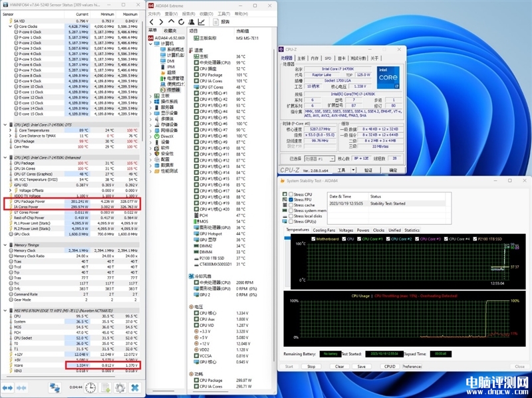The image size is (532, 398).
Task: Click AIDA64 toolbar Report page icon
Action: click(x=215, y=22)
